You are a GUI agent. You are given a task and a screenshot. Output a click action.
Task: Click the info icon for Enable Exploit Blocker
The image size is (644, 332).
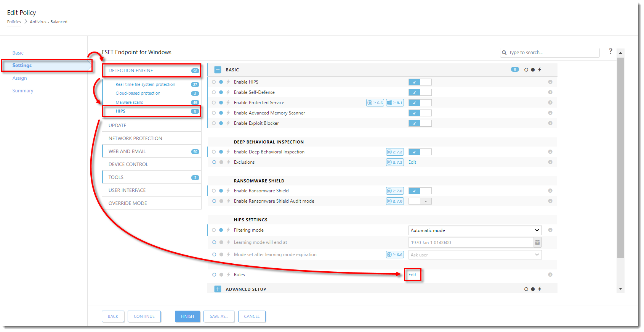pos(550,123)
